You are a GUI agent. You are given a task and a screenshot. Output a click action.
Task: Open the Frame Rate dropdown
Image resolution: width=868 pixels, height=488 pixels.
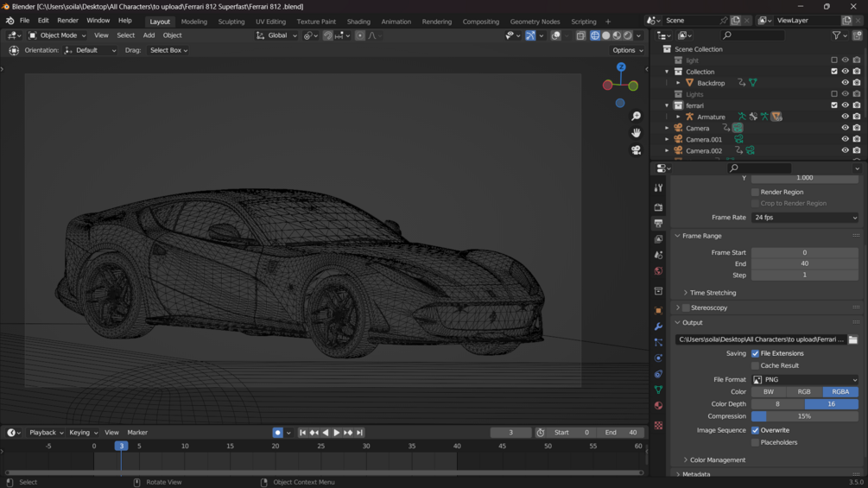coord(804,218)
